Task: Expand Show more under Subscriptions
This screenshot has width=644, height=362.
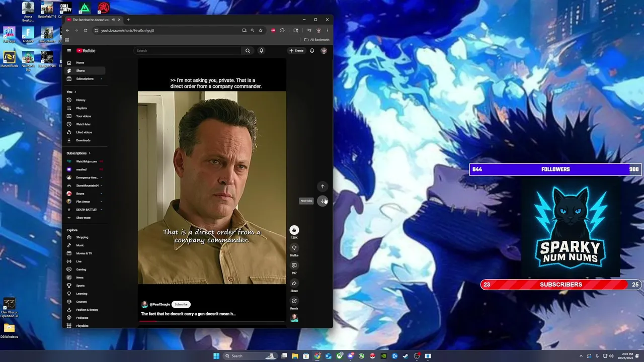Action: [x=84, y=218]
